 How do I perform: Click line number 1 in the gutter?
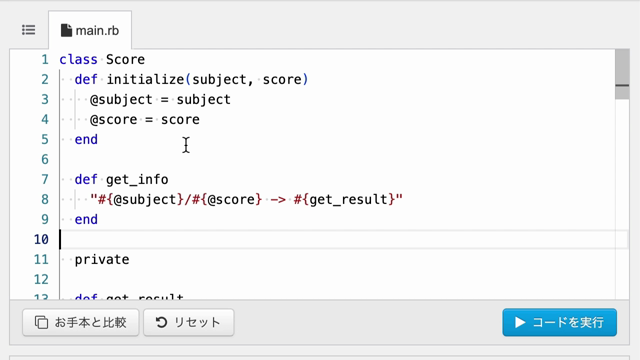(44, 60)
